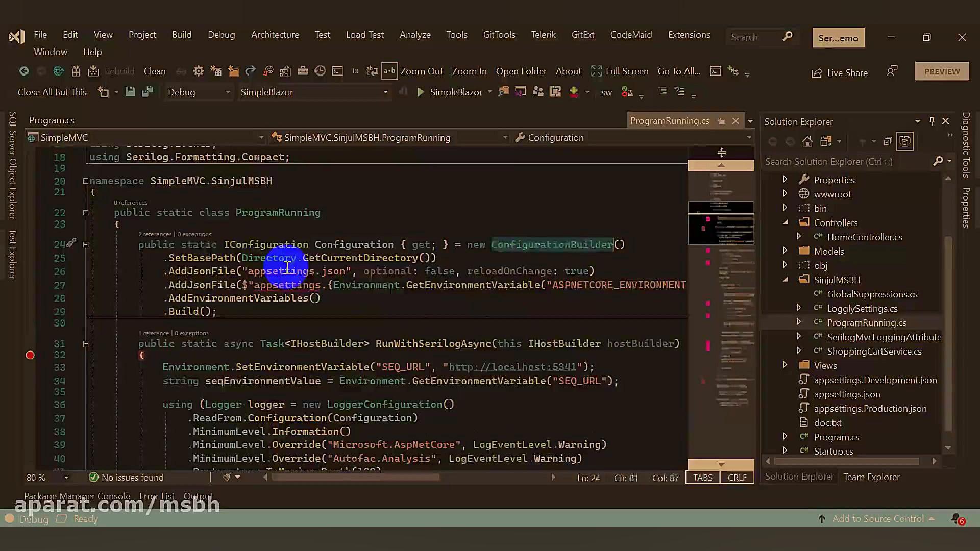Viewport: 980px width, 551px height.
Task: Switch to the Team Explorer tab
Action: 871,477
